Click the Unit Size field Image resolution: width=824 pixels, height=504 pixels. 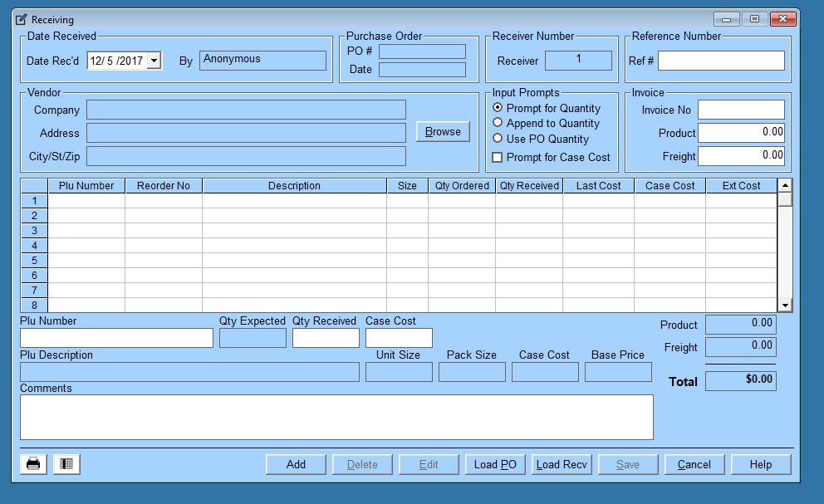[399, 372]
